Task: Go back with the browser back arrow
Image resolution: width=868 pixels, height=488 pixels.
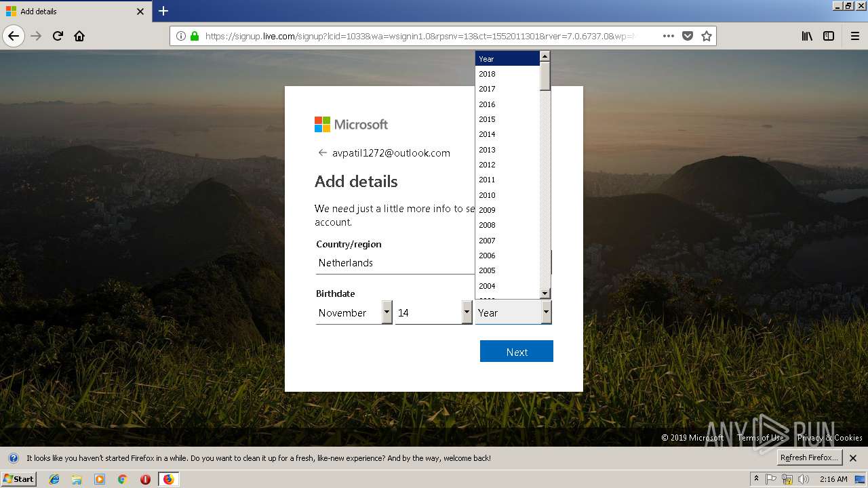Action: pyautogui.click(x=14, y=36)
